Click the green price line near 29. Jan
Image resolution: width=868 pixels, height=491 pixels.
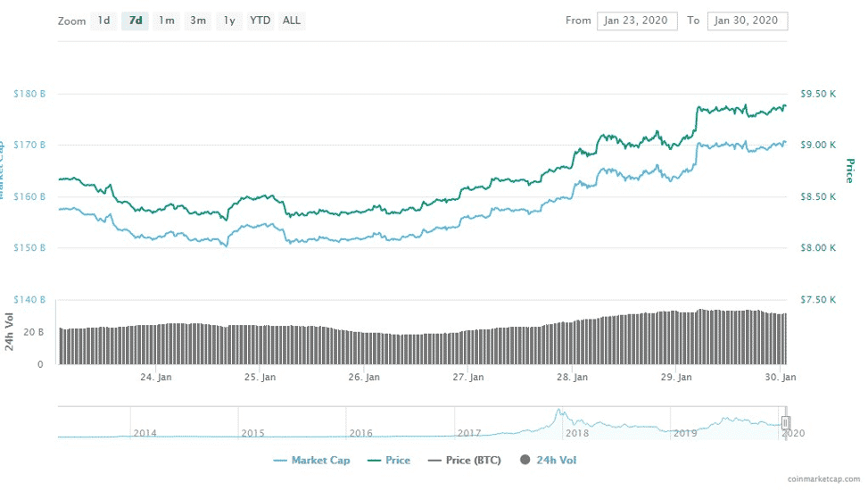(675, 141)
